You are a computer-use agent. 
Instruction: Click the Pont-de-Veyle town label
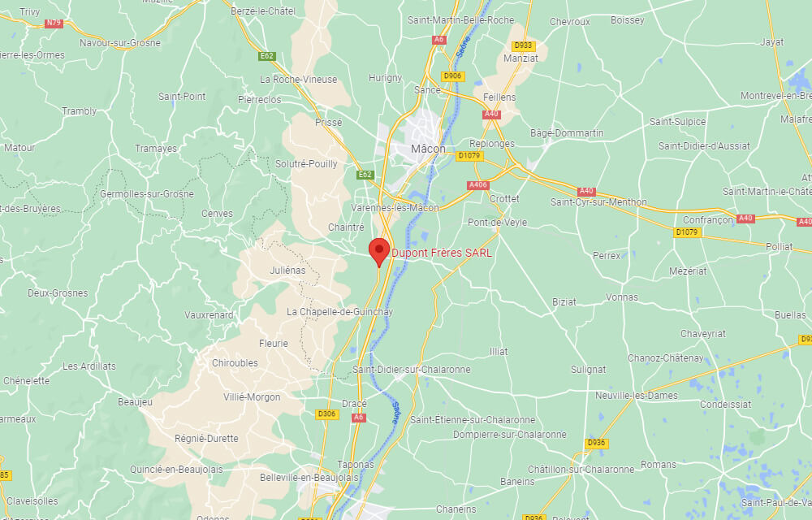click(x=497, y=222)
